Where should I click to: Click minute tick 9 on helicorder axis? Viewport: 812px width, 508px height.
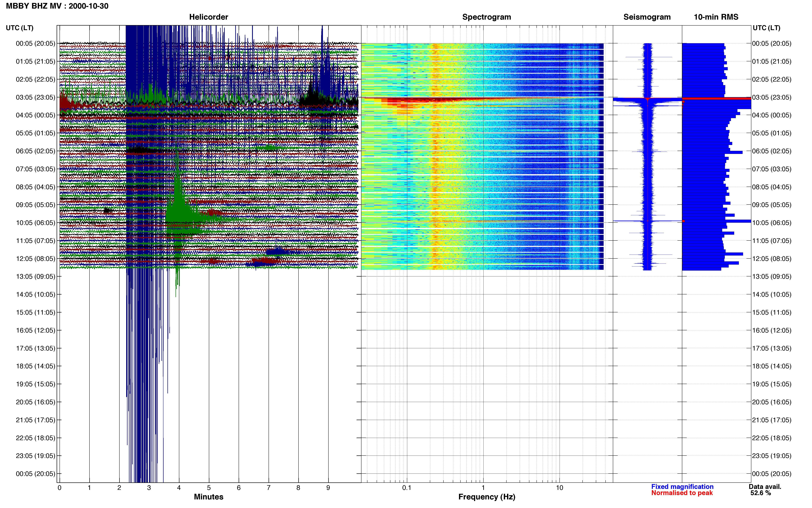pyautogui.click(x=328, y=488)
